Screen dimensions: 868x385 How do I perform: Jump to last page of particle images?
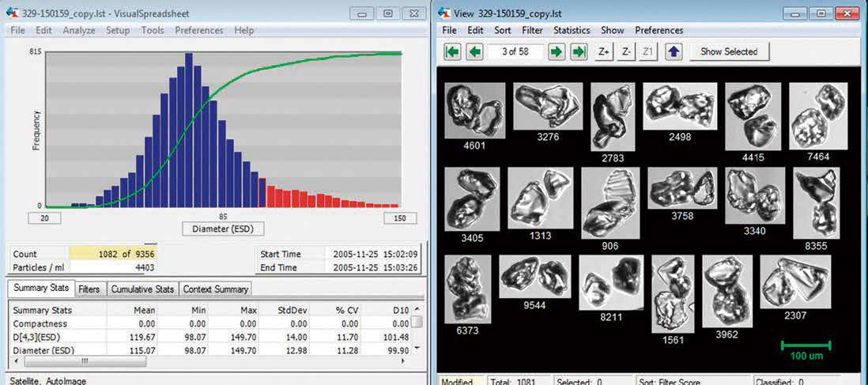click(x=579, y=52)
